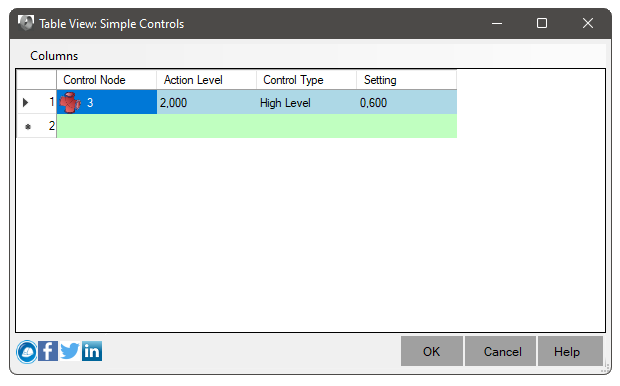Click the empty green row 2 cell
Viewport: 620px width, 386px height.
tap(257, 126)
